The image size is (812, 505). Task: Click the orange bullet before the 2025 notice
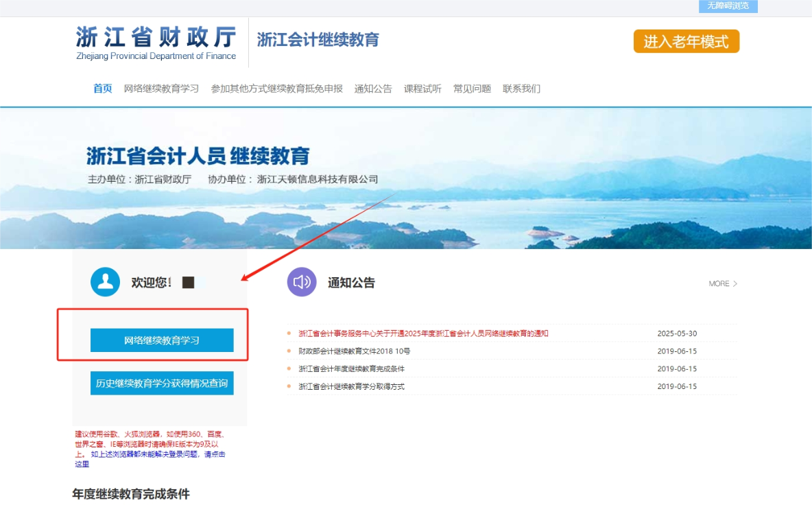pyautogui.click(x=287, y=334)
